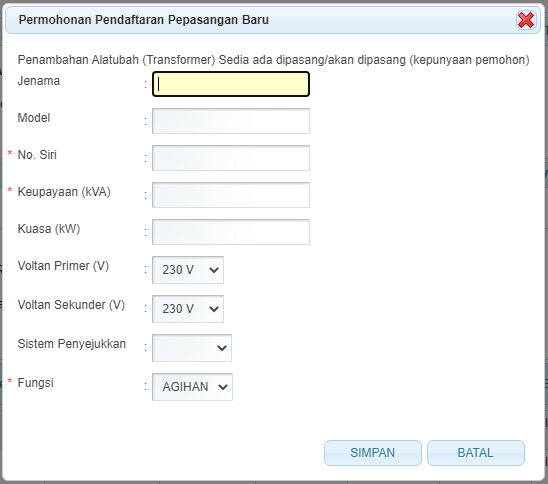Click the Voltan Sekunder (V) label
The image size is (548, 484).
click(71, 305)
